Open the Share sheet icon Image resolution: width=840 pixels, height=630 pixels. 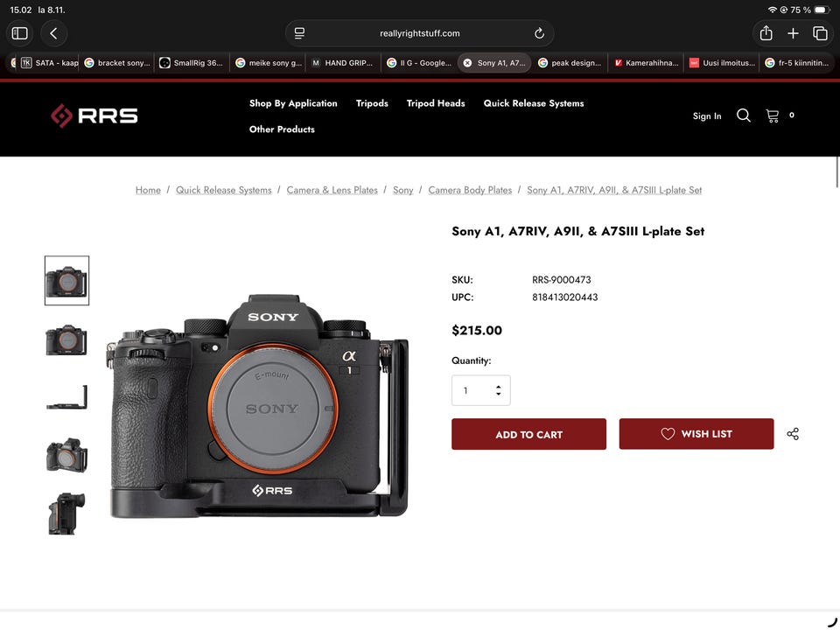pyautogui.click(x=766, y=33)
